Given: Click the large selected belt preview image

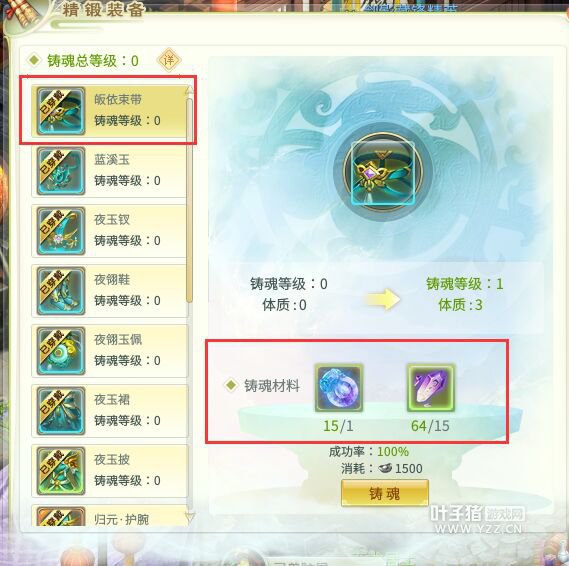Looking at the screenshot, I should [x=383, y=173].
